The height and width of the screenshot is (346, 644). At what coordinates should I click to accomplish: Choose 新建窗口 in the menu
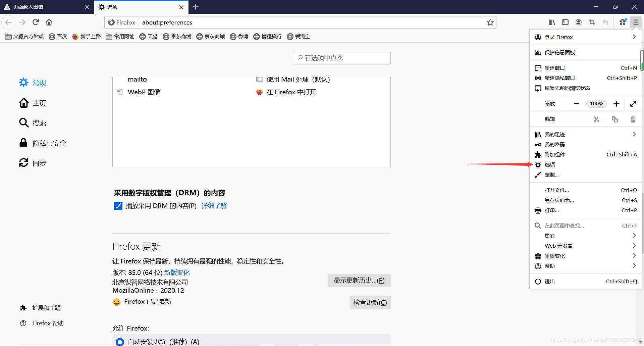(x=585, y=68)
